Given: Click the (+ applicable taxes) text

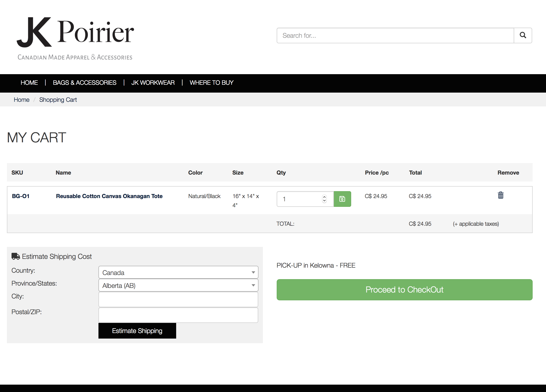Looking at the screenshot, I should tap(476, 224).
